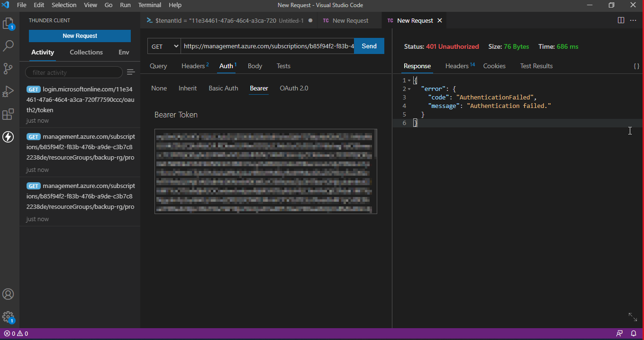Image resolution: width=644 pixels, height=340 pixels.
Task: Select the None auth type
Action: click(x=159, y=88)
